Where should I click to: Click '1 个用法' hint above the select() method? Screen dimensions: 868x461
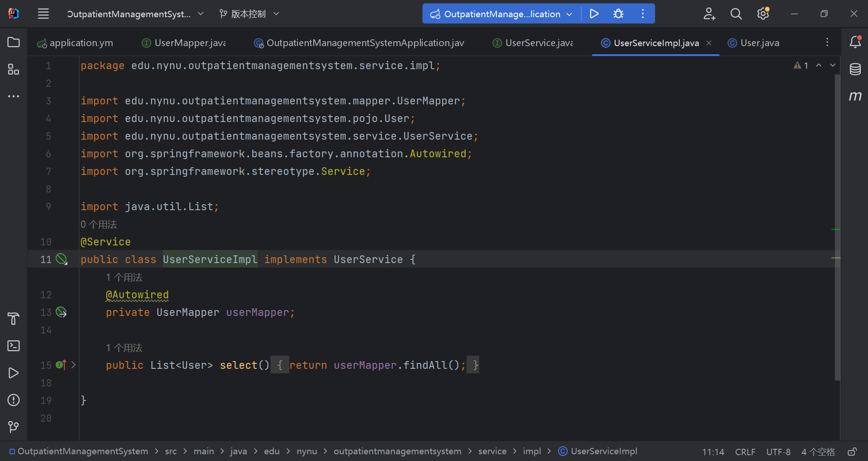[124, 348]
